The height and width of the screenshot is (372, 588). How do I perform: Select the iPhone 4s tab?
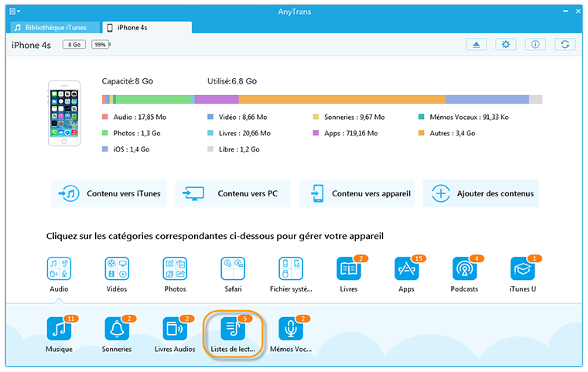point(147,27)
